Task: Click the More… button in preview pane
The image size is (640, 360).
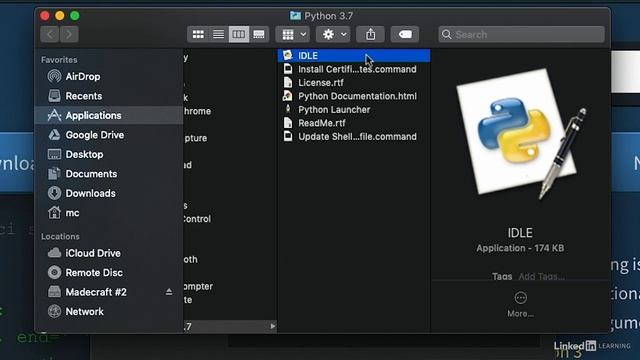Action: (520, 304)
